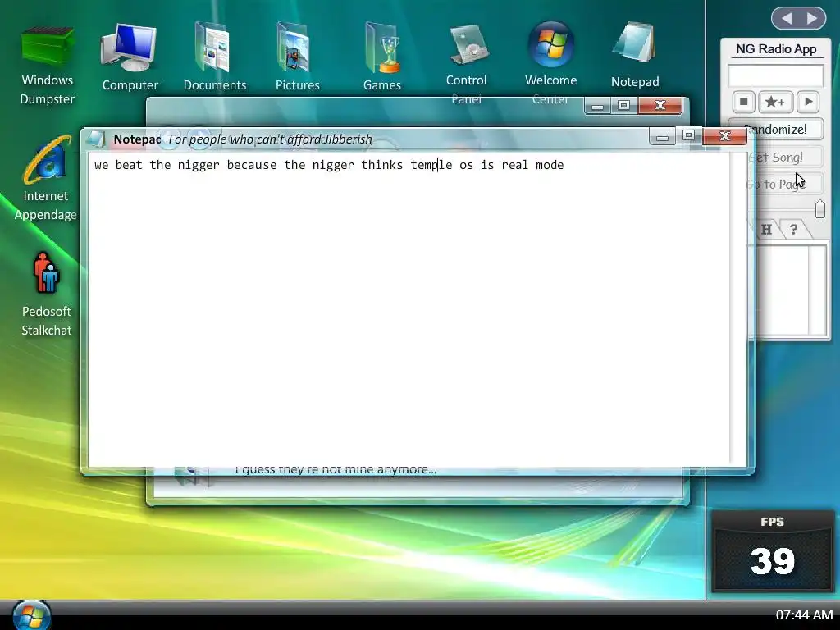Open the Games folder icon
This screenshot has width=840, height=630.
coord(382,57)
